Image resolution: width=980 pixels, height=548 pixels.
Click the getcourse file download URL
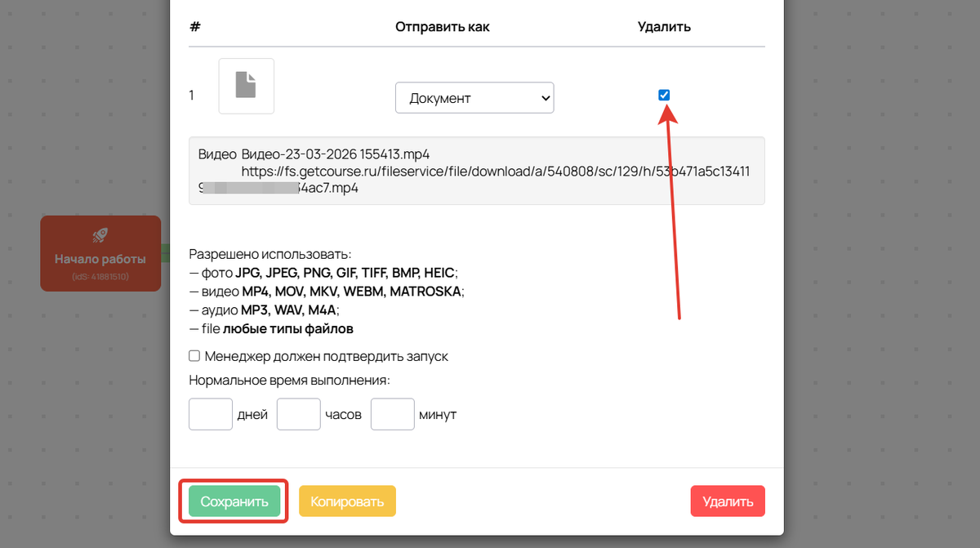(x=495, y=171)
